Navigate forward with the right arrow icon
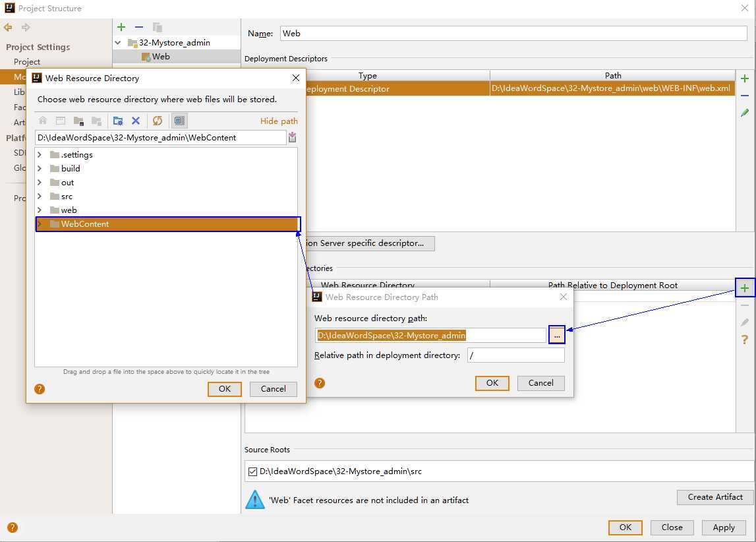 pyautogui.click(x=26, y=28)
